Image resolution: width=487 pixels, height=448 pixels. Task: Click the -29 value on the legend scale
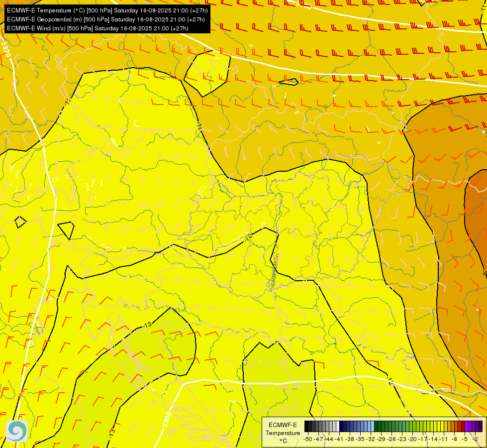(381, 439)
